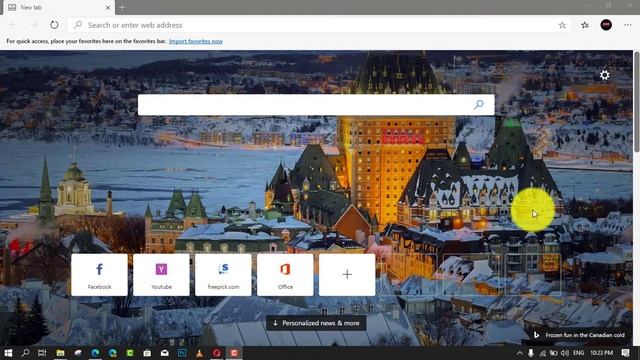Image resolution: width=640 pixels, height=360 pixels.
Task: Click the Import favorites now link
Action: click(x=196, y=41)
